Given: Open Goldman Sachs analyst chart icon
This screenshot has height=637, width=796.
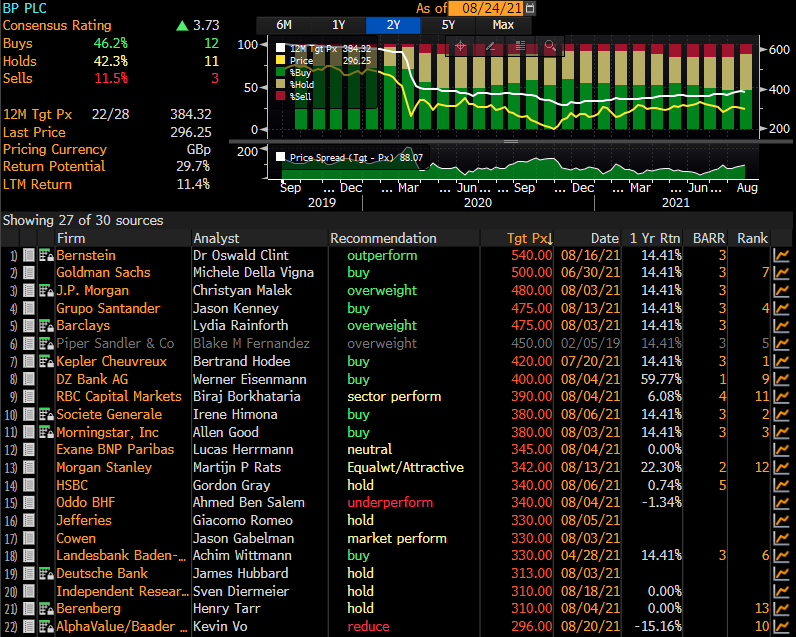Looking at the screenshot, I should (x=781, y=273).
